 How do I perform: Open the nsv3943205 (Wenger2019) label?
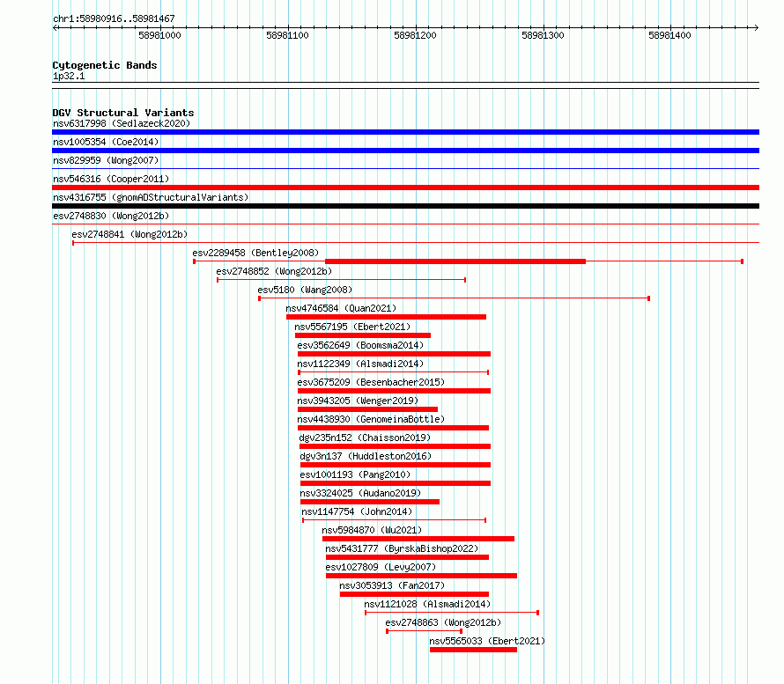[358, 401]
